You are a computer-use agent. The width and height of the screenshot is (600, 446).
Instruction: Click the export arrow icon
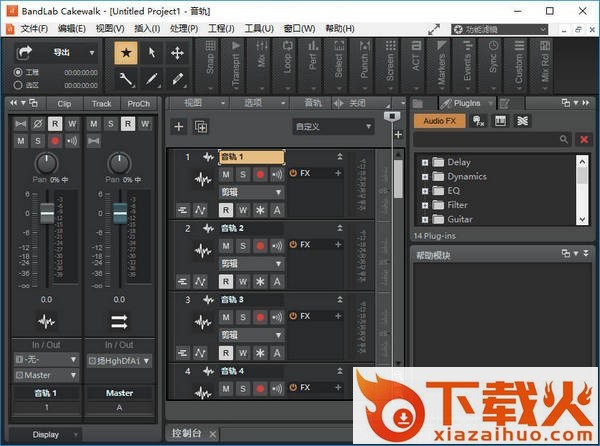point(25,52)
